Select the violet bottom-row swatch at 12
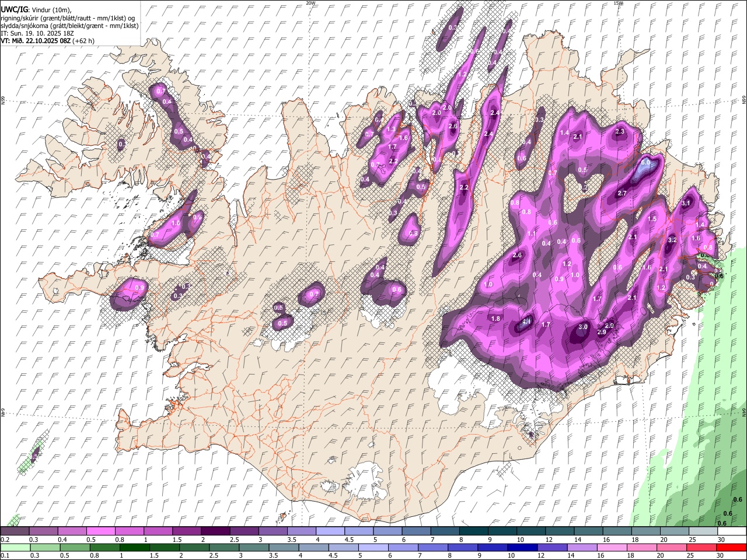Screen dimensions: 747x560 click(x=553, y=547)
